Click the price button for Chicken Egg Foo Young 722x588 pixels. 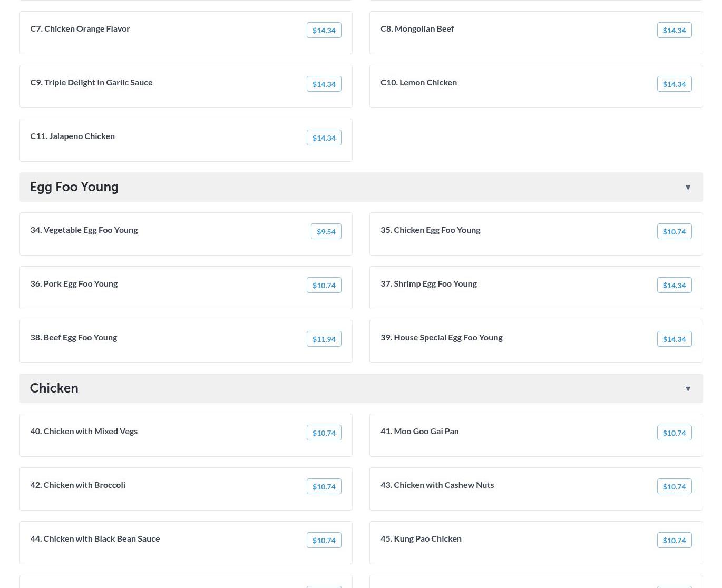click(x=674, y=231)
